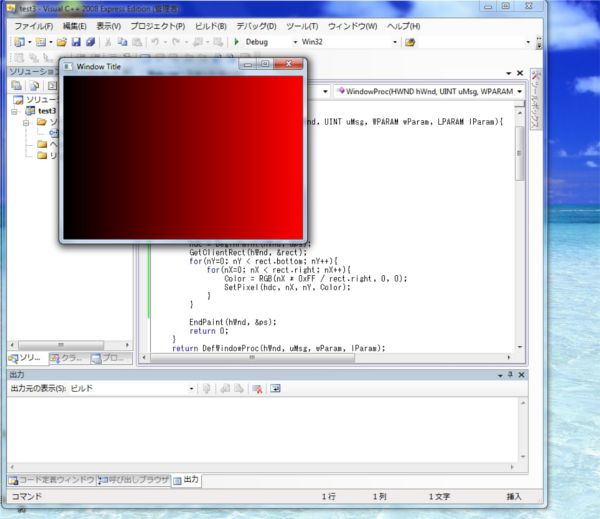Click the Redo arrow icon
Viewport: 600px width, 519px height.
[176, 42]
